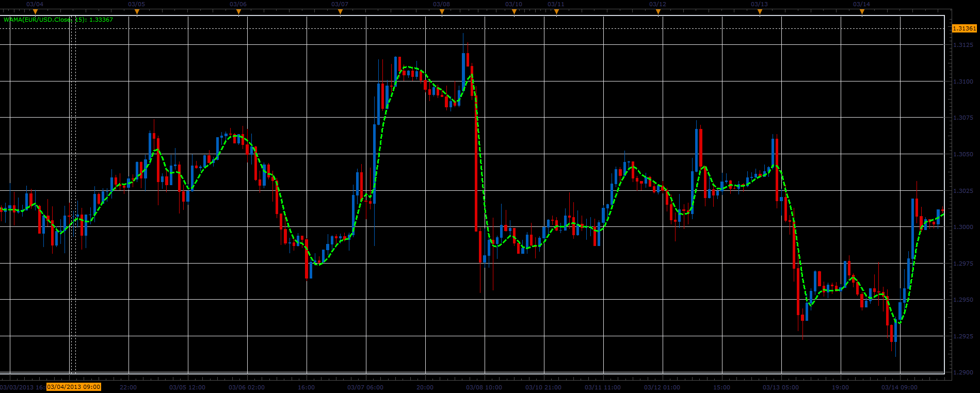The image size is (980, 393).
Task: Click the 1.2900 price axis label
Action: coord(963,372)
